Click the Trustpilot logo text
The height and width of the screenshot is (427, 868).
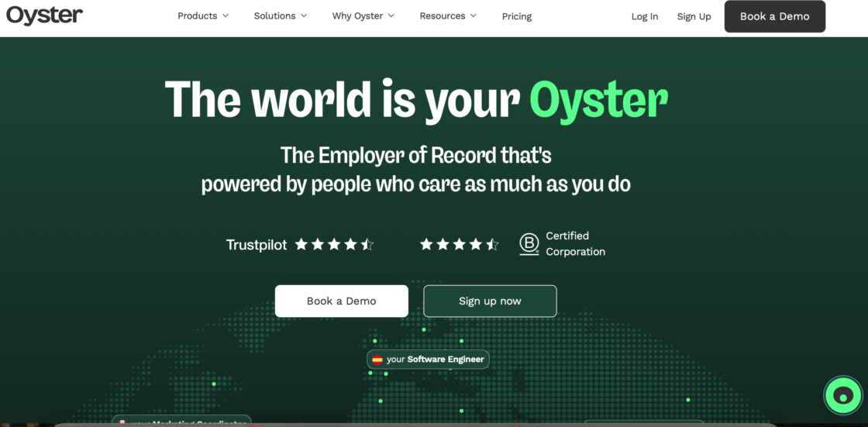click(x=257, y=245)
